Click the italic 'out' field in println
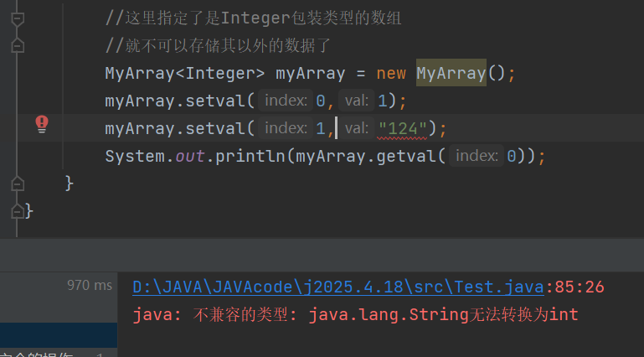644x357 pixels. point(190,157)
